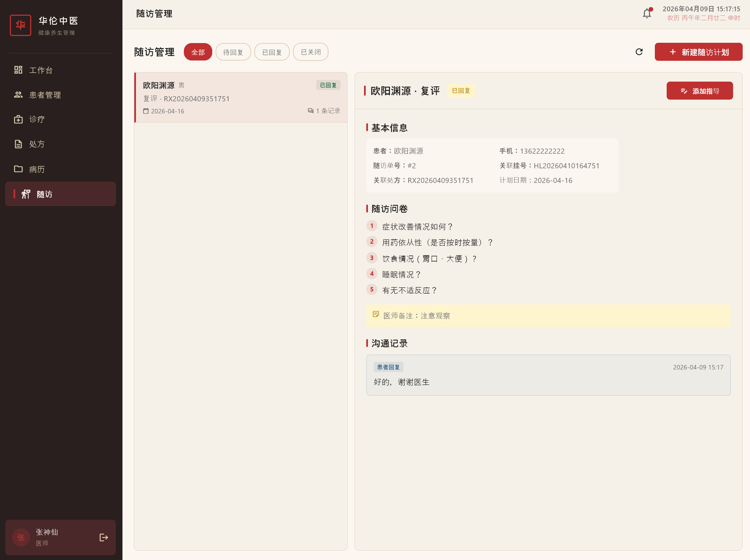Click the 添加指导 button
This screenshot has width=750, height=560.
(x=700, y=91)
